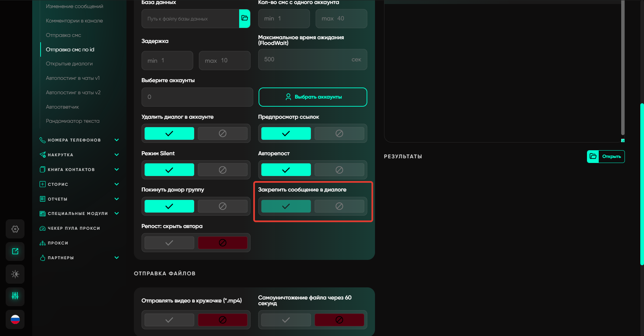Screen dimensions: 644x336
Task: Click folder browse icon for database path
Action: click(x=245, y=18)
